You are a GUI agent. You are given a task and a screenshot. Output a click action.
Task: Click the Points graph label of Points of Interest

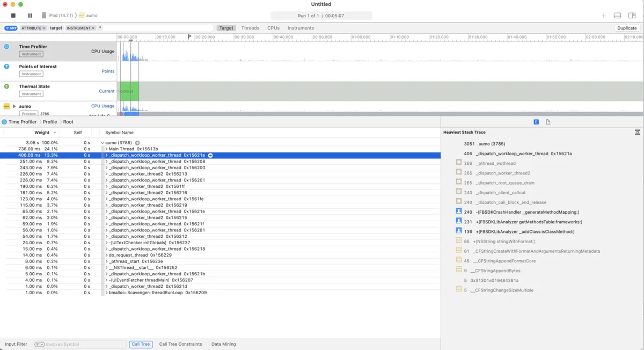108,71
